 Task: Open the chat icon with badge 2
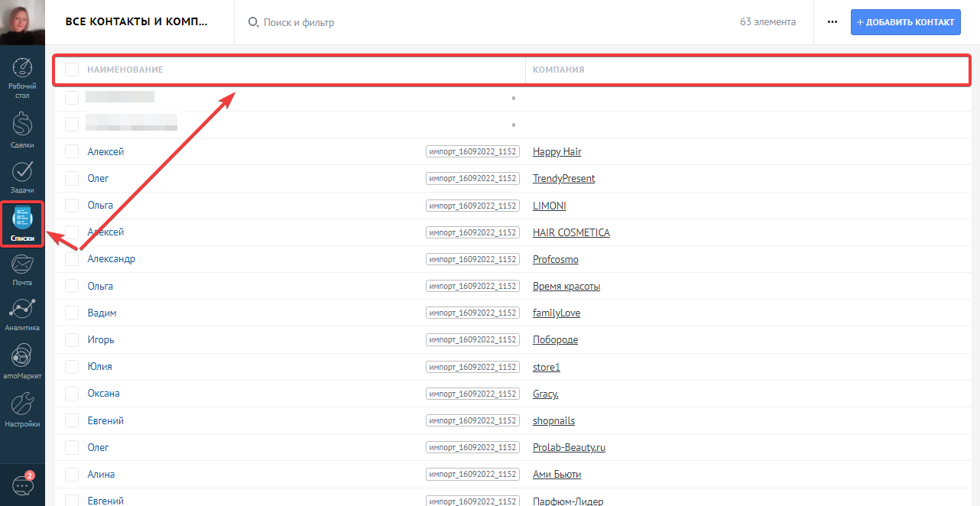point(23,485)
